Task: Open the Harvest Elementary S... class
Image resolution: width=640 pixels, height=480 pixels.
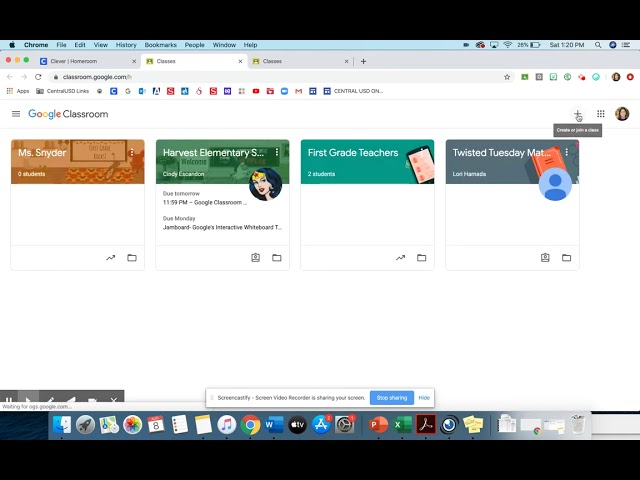Action: (x=213, y=153)
